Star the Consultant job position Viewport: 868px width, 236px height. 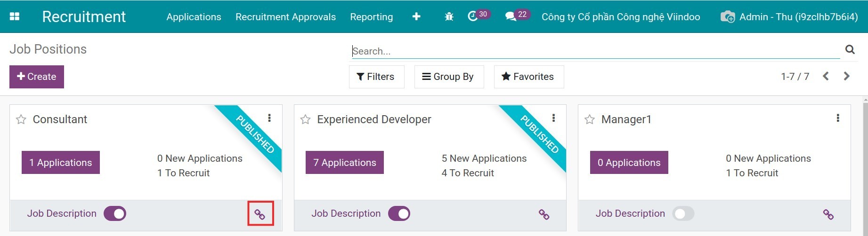pos(21,119)
